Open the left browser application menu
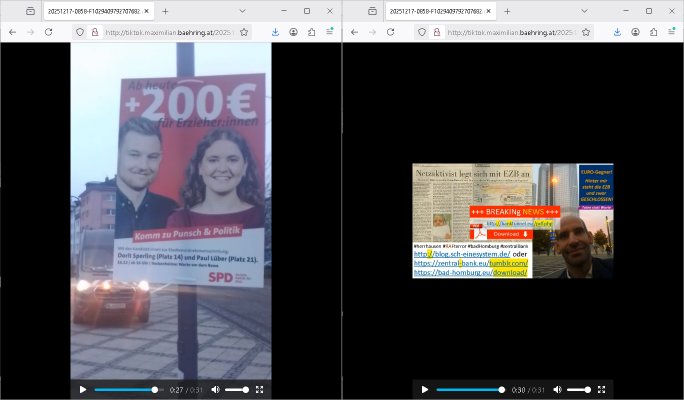The height and width of the screenshot is (400, 684). (x=329, y=32)
